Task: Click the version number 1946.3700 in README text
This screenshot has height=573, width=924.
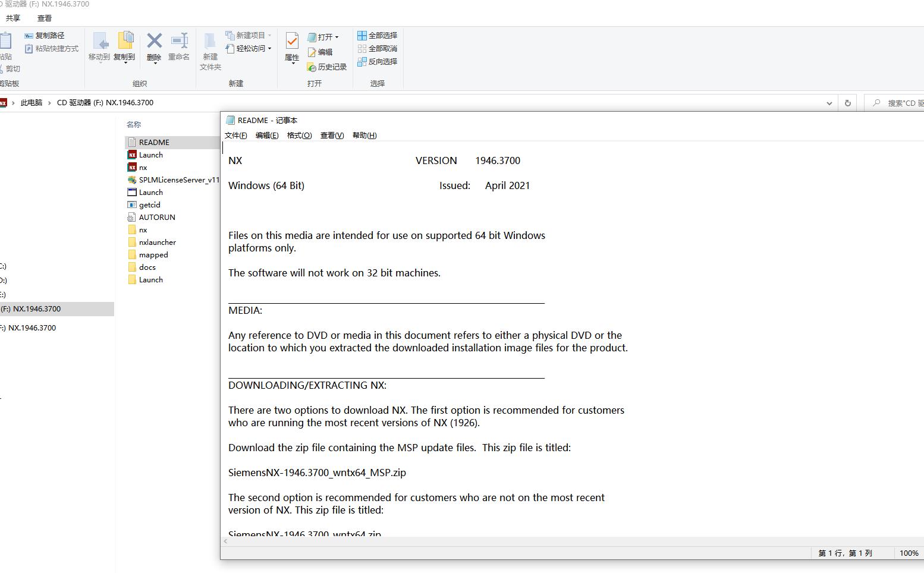Action: (498, 161)
